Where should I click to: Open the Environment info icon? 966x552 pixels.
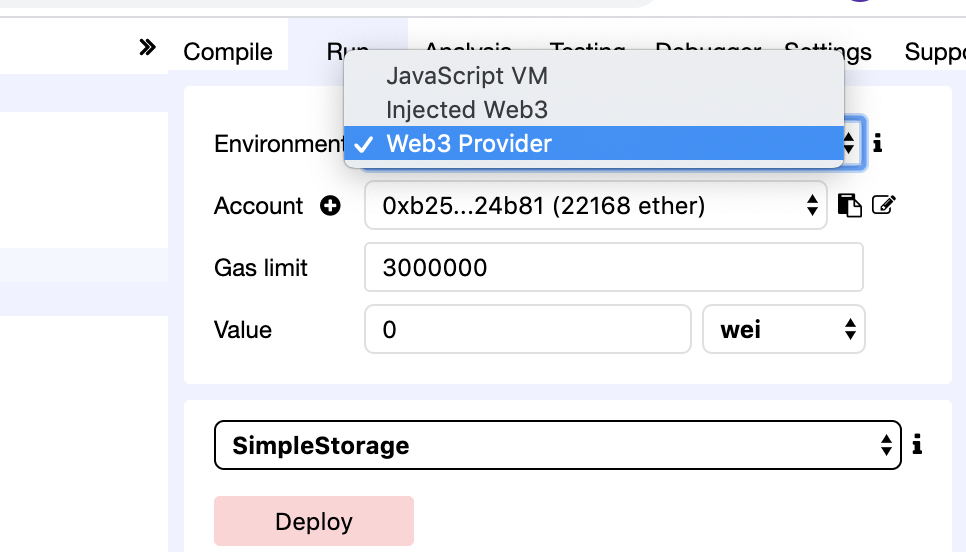click(x=878, y=144)
